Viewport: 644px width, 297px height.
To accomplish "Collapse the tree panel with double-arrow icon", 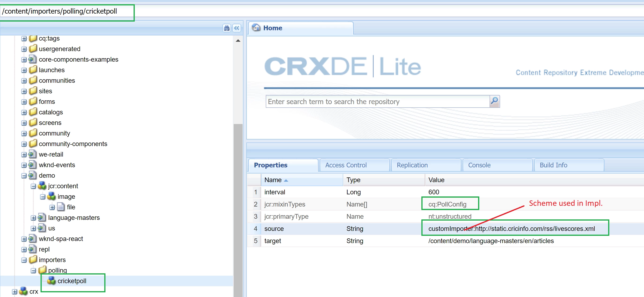I will click(x=236, y=28).
